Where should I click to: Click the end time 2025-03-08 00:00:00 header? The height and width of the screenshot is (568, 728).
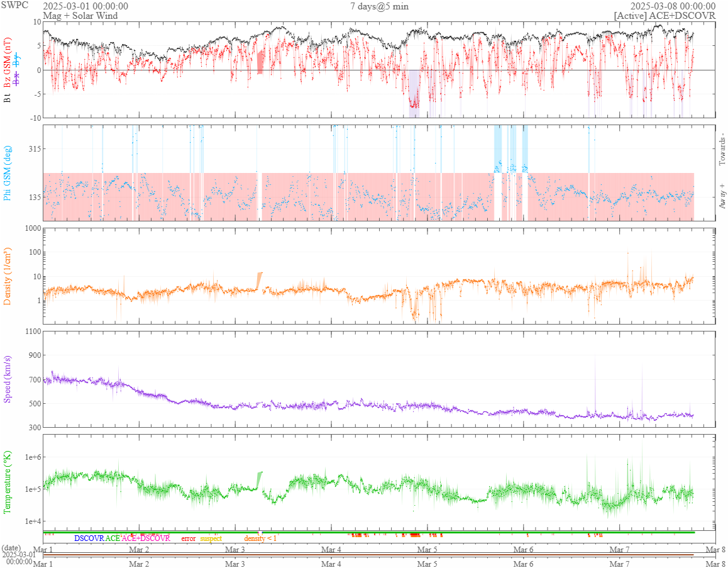(x=673, y=6)
